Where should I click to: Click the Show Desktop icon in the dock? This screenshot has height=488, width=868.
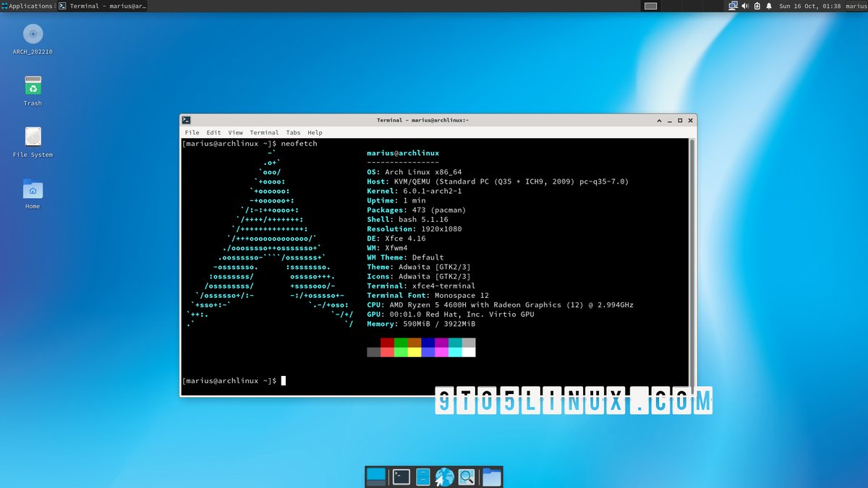coord(376,476)
